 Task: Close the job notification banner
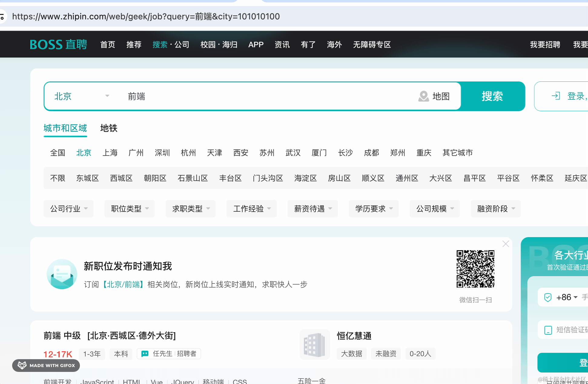point(505,244)
